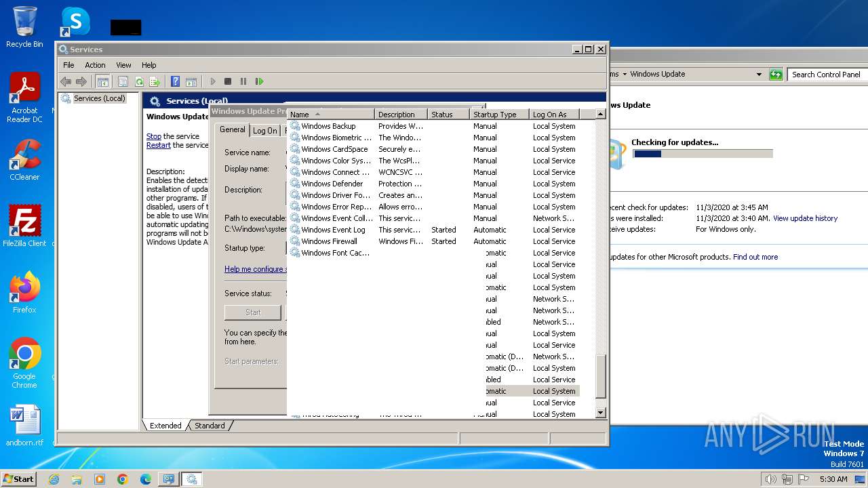The image size is (868, 488).
Task: Switch to the General properties tab
Action: point(232,129)
